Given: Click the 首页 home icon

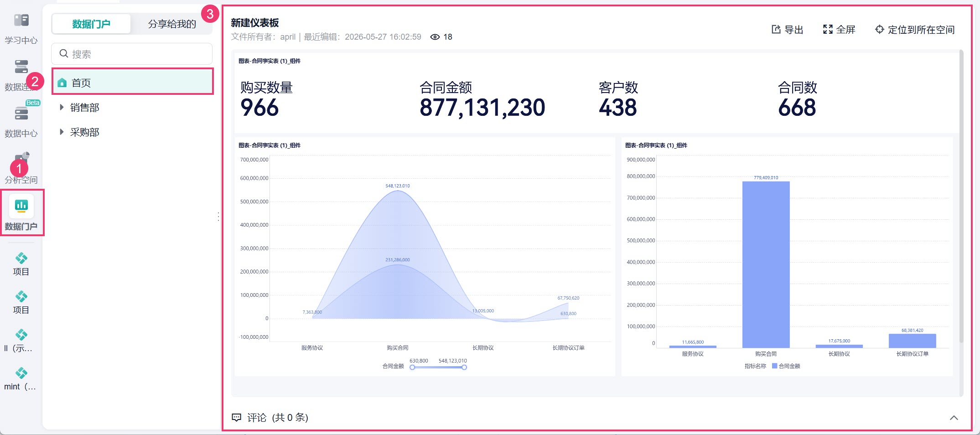Looking at the screenshot, I should coord(62,83).
